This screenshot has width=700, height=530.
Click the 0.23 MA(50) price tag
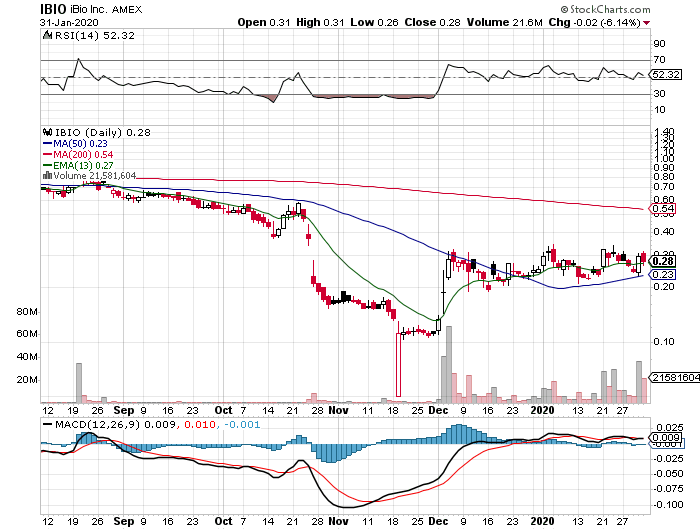point(662,275)
